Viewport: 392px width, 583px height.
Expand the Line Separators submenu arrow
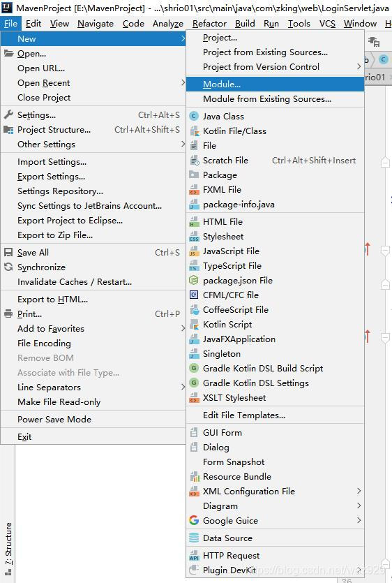(183, 387)
